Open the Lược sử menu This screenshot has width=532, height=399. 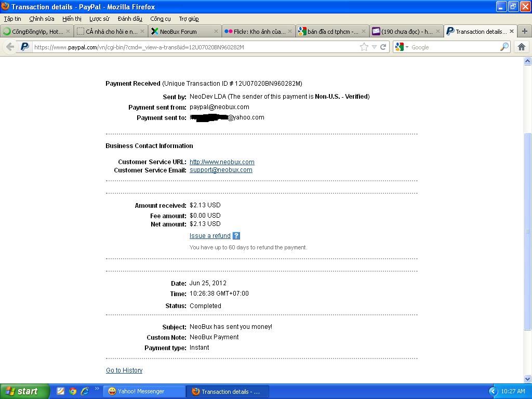coord(99,19)
